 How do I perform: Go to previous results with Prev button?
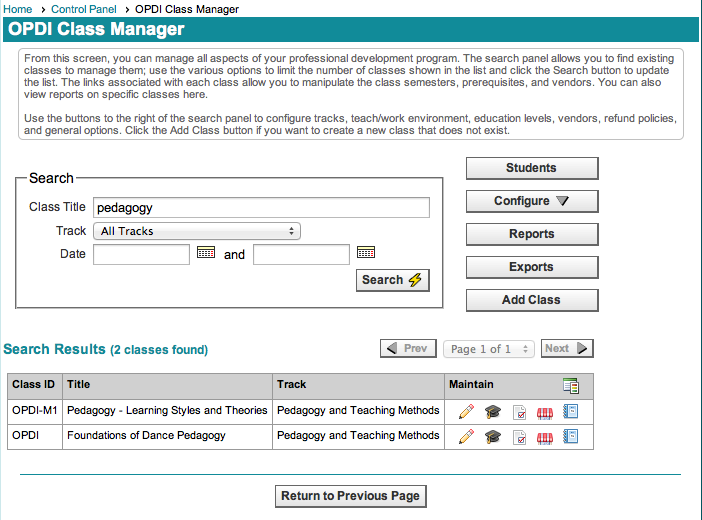408,348
